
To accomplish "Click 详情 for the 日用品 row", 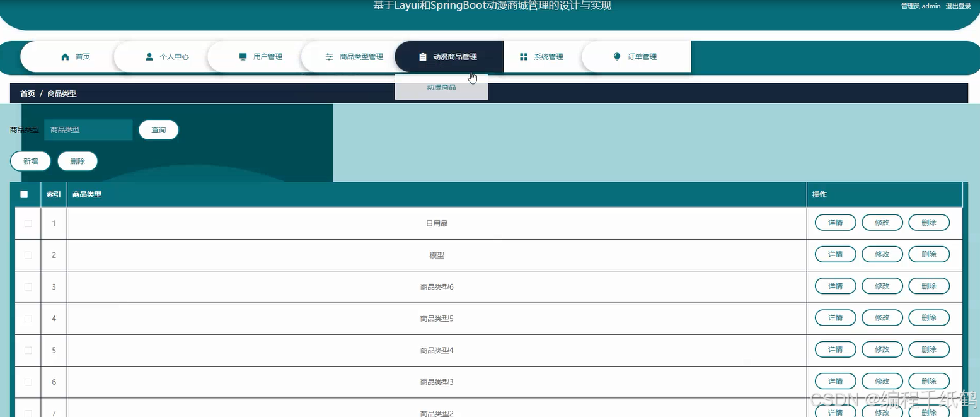I will pos(836,223).
